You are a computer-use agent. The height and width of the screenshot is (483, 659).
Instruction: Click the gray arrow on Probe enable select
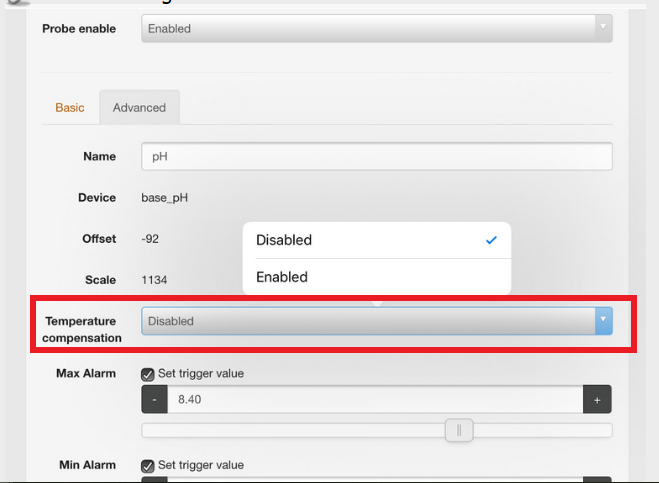coord(602,29)
